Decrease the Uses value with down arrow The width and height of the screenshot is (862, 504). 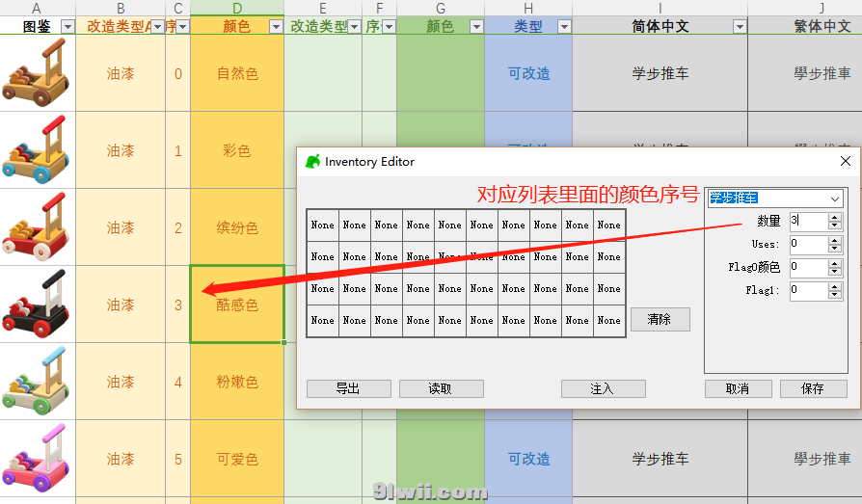click(x=834, y=249)
